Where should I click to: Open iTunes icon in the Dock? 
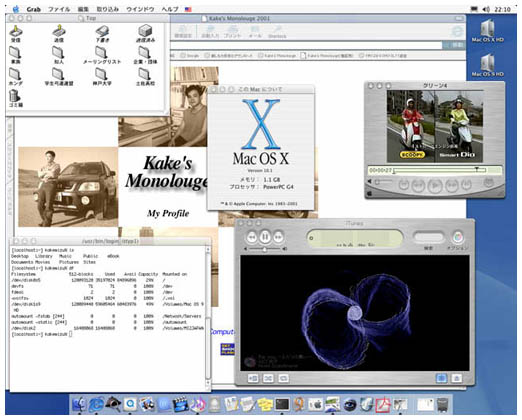pos(198,404)
